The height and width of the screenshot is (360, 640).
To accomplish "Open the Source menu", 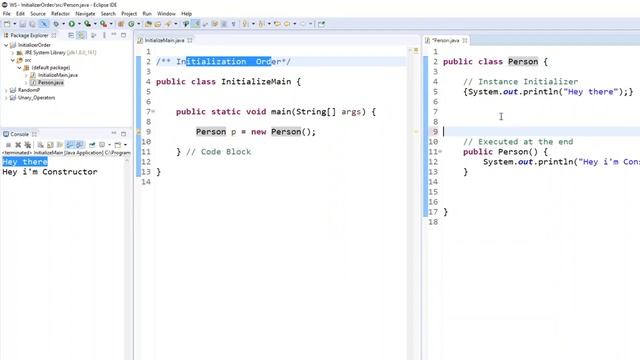I will tap(38, 13).
